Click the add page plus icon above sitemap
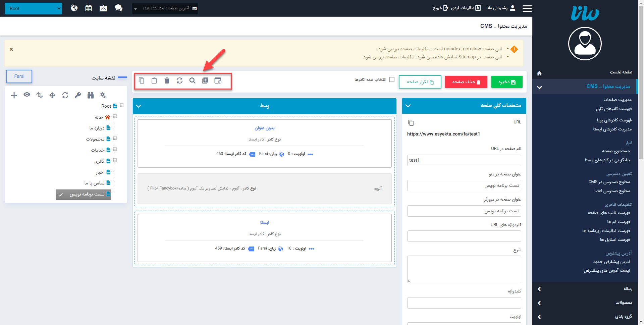The image size is (644, 325). (x=14, y=95)
